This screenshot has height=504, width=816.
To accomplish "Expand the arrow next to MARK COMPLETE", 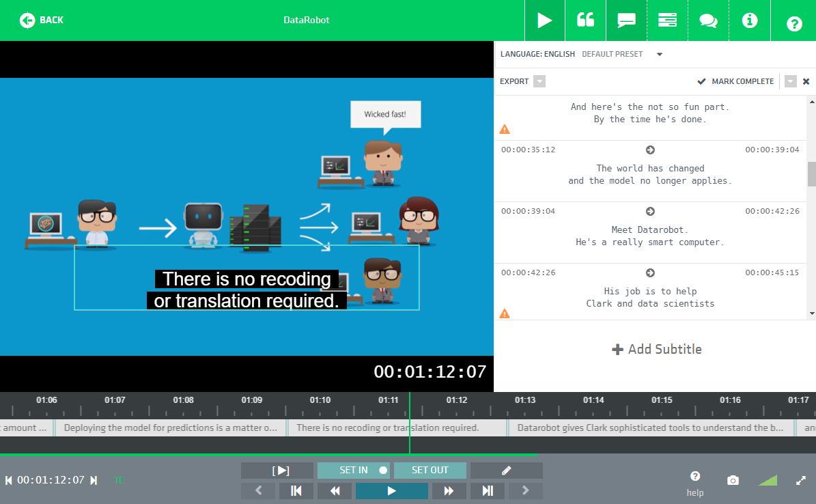I will coord(791,81).
